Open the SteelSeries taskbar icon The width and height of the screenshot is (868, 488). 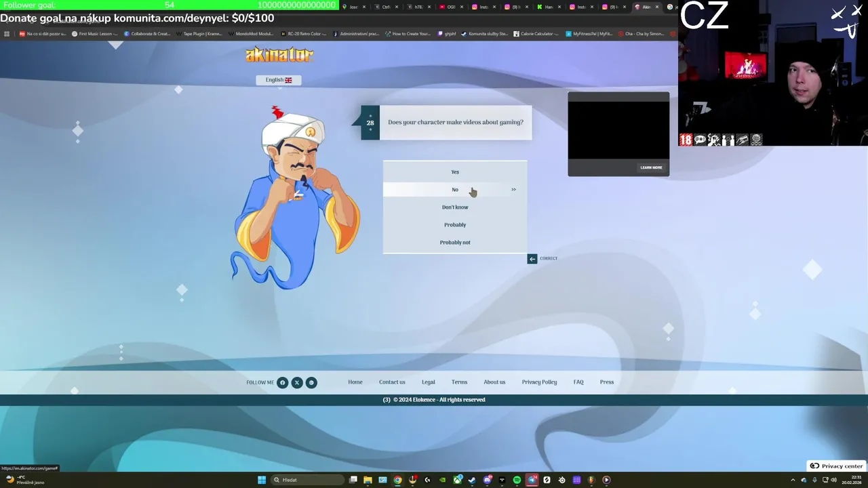tap(561, 480)
